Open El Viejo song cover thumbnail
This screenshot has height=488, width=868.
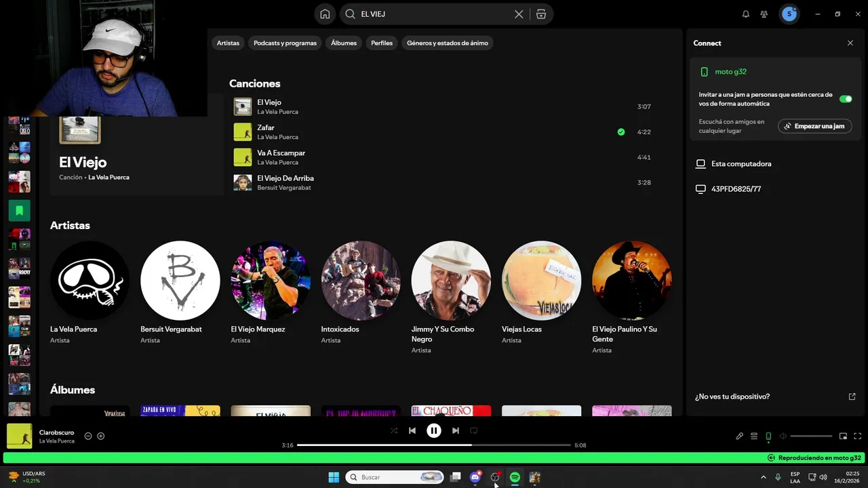pyautogui.click(x=243, y=106)
